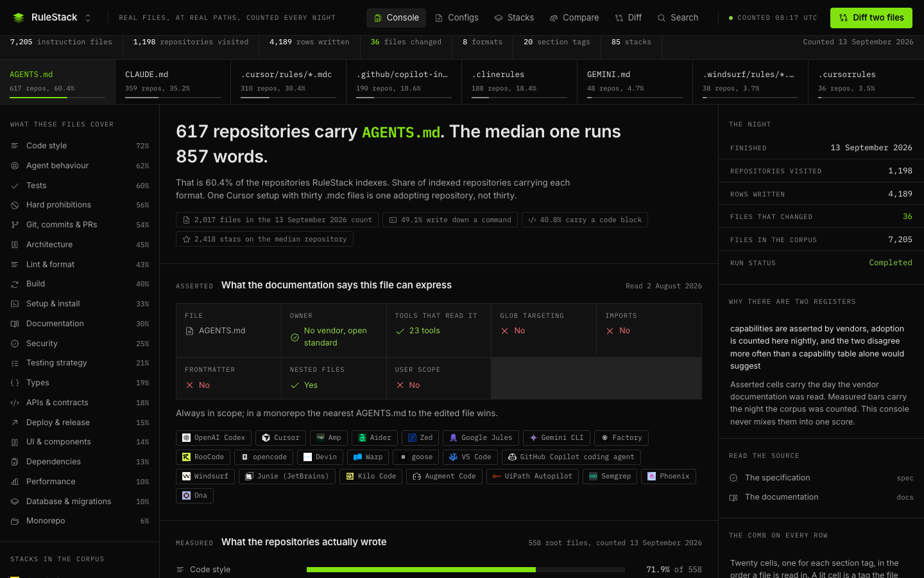Click the Warp tool logo icon
The height and width of the screenshot is (578, 924).
tap(357, 457)
